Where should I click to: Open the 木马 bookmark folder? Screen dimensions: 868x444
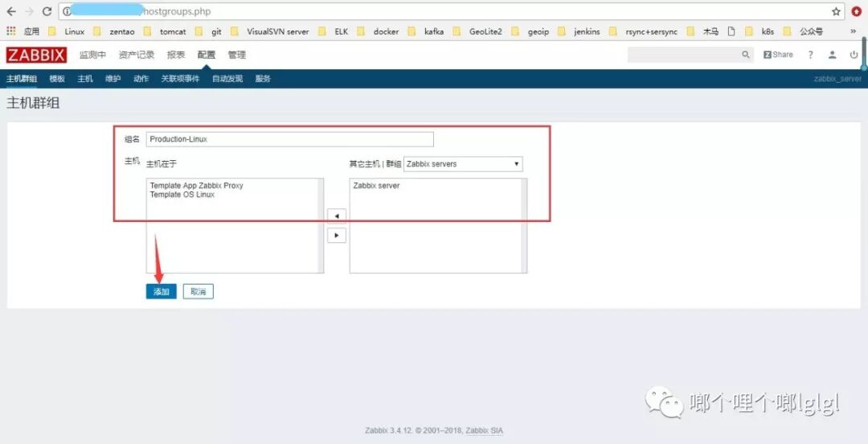coord(703,31)
